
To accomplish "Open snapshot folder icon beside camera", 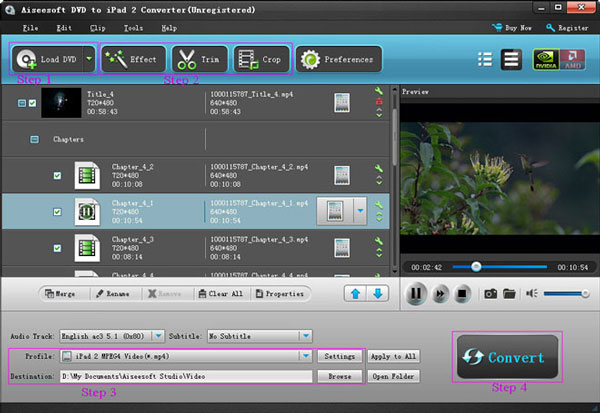I will click(x=509, y=294).
